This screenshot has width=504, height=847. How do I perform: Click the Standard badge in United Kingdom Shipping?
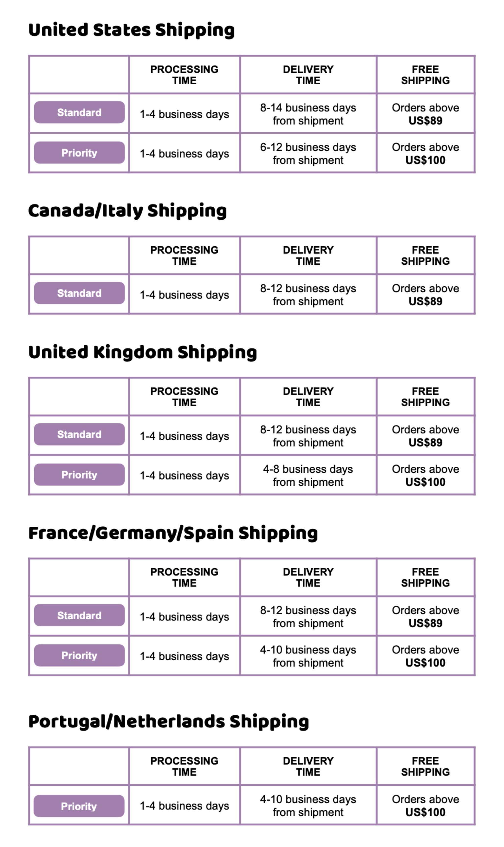pyautogui.click(x=79, y=434)
